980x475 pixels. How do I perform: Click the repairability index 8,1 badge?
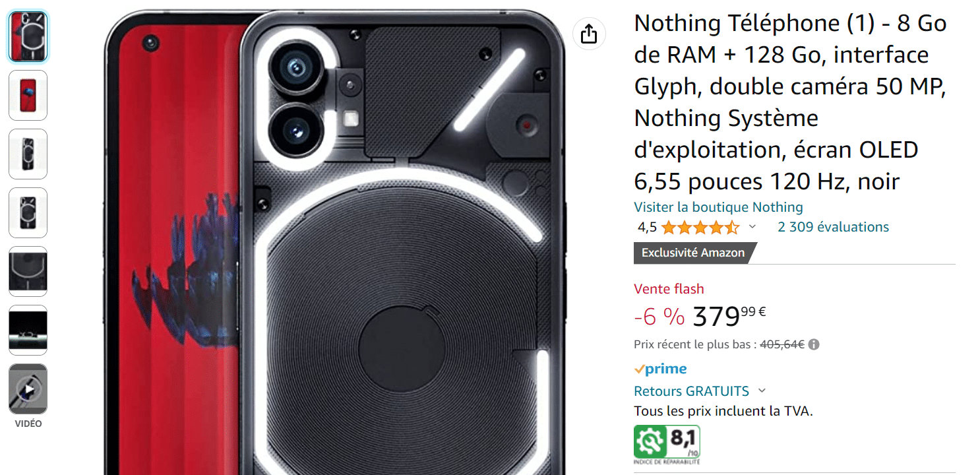[x=667, y=445]
